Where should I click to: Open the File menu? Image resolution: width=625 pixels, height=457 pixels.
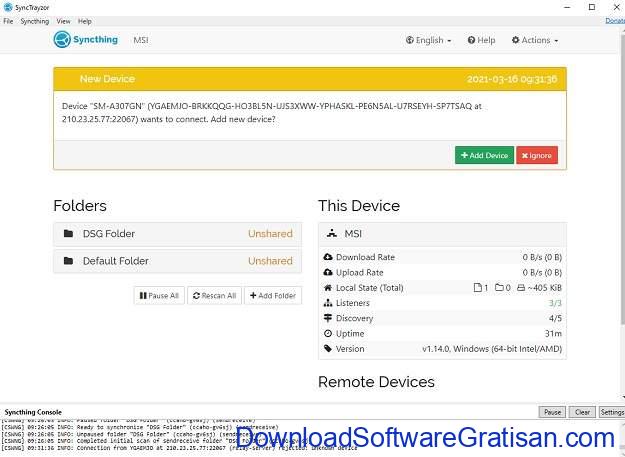(8, 21)
